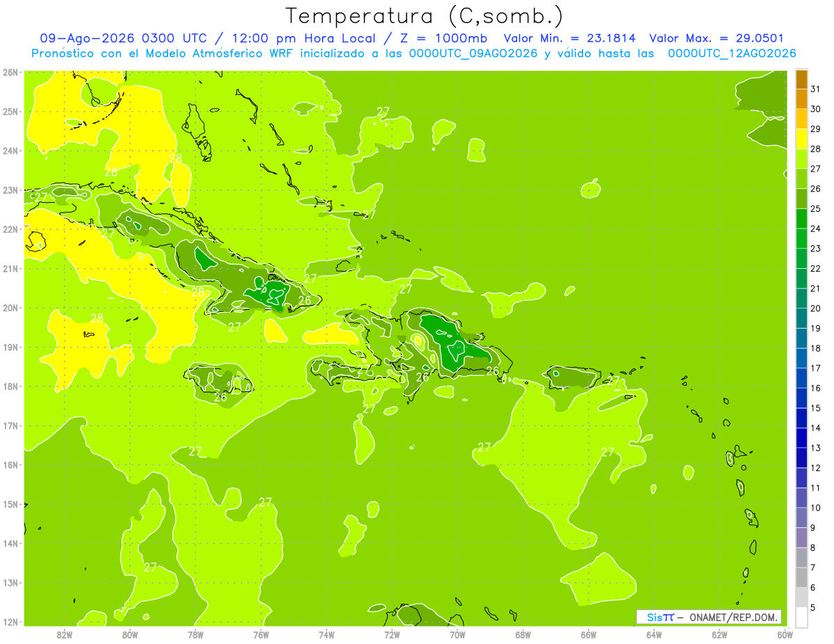Click the dark blue legend swatch between 13 and 14
The image size is (834, 644).
801,438
